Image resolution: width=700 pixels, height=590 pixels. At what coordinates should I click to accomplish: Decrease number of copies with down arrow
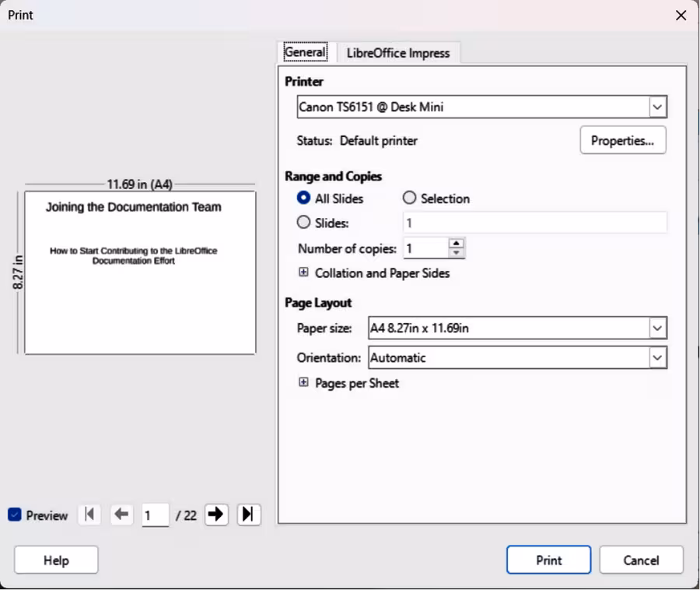coord(456,253)
